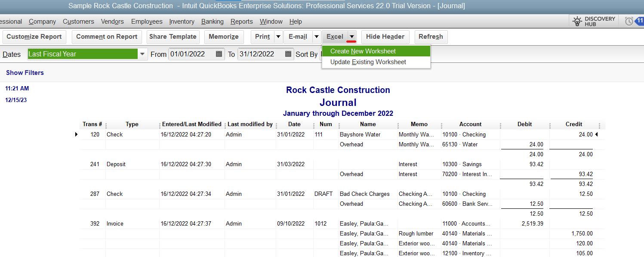Viewport: 644px width, 257px height.
Task: Select the 10300 · Savings account cell
Action: pos(462,164)
